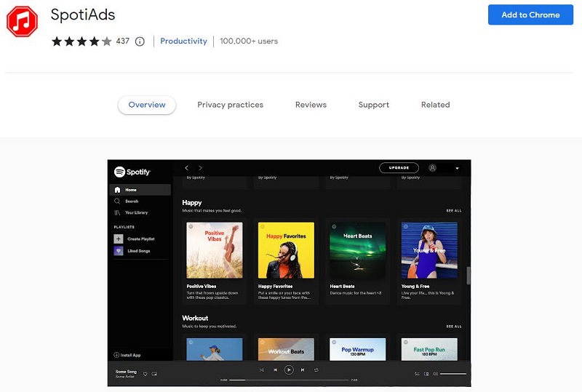Open the Privacy practices tab
The image size is (582, 392).
pos(230,105)
